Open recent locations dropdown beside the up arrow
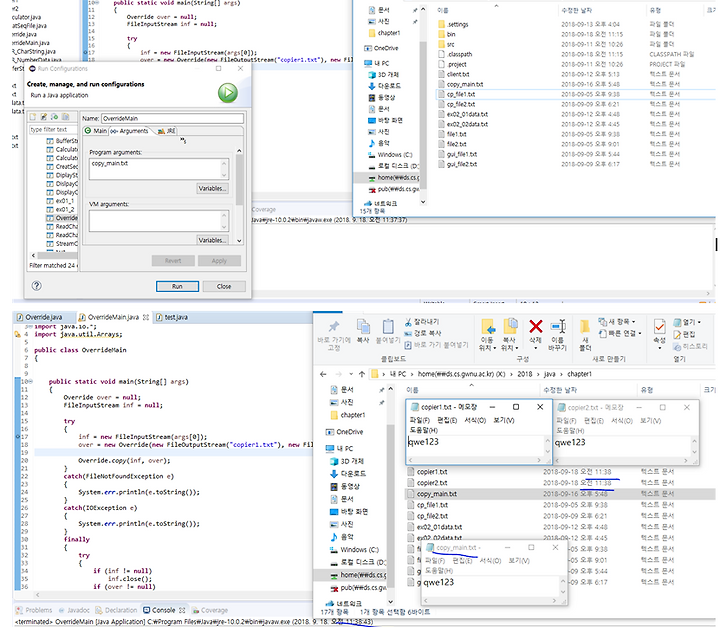Screen dimensions: 720x627 click(351, 374)
